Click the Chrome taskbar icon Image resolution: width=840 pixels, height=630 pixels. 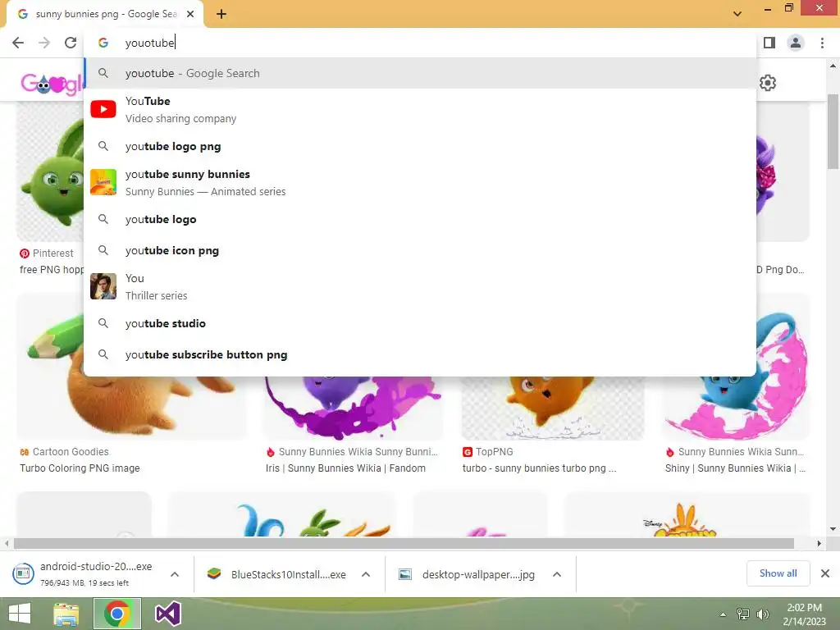point(117,614)
